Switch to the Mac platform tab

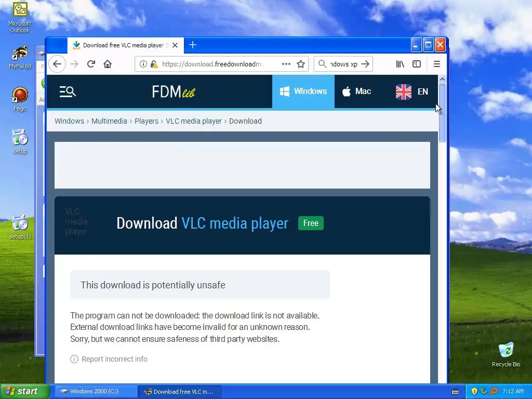pos(356,91)
